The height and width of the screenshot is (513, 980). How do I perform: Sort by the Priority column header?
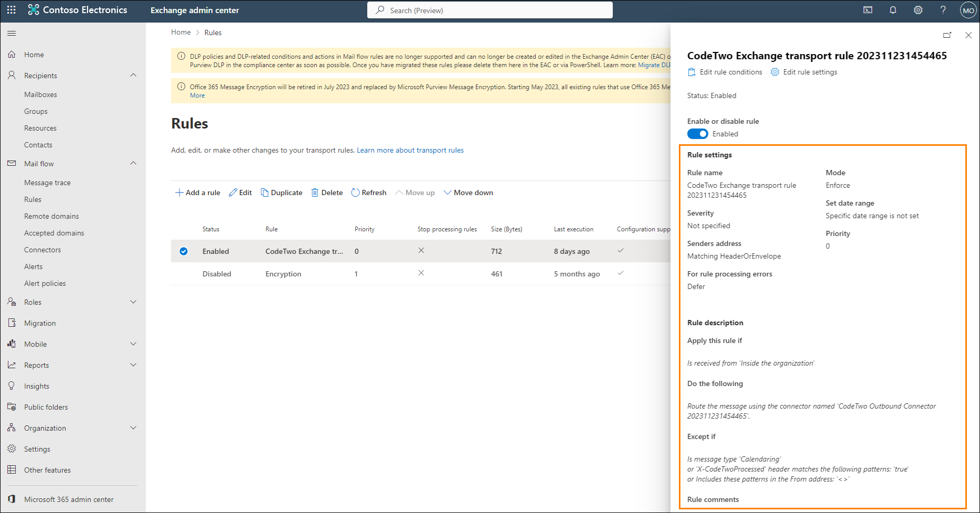coord(365,229)
